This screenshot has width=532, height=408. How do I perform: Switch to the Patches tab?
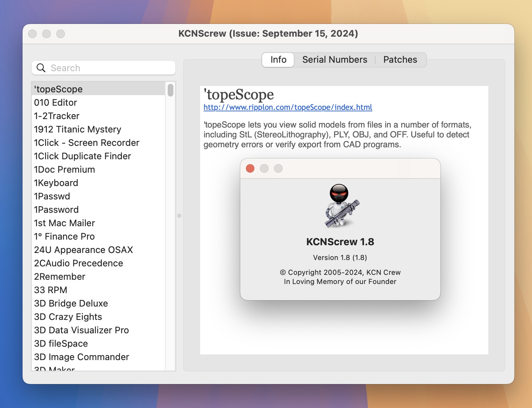400,60
